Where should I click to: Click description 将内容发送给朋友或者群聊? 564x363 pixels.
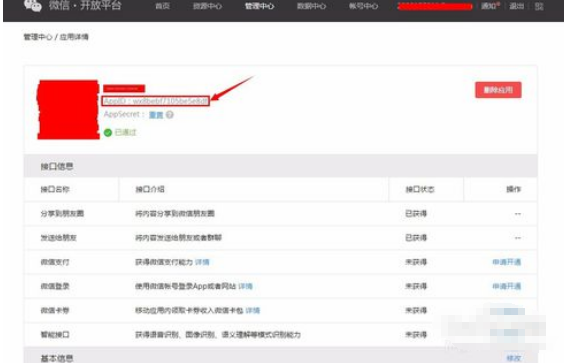[178, 237]
